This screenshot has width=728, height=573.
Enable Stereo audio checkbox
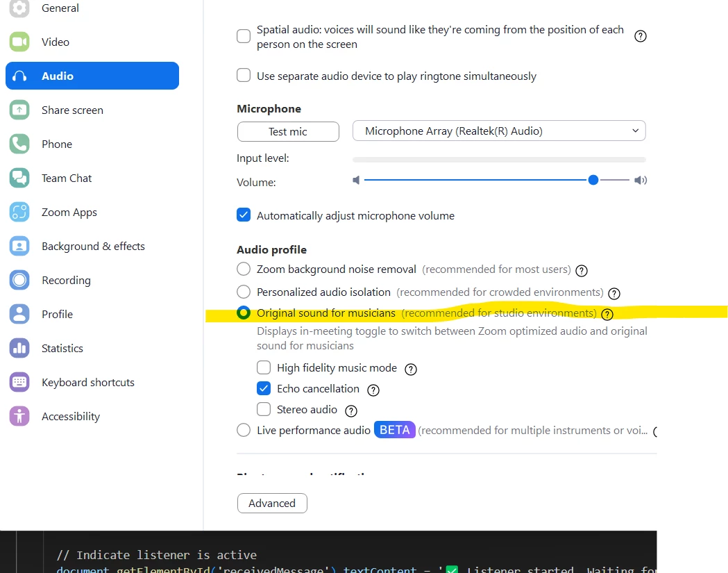click(264, 409)
